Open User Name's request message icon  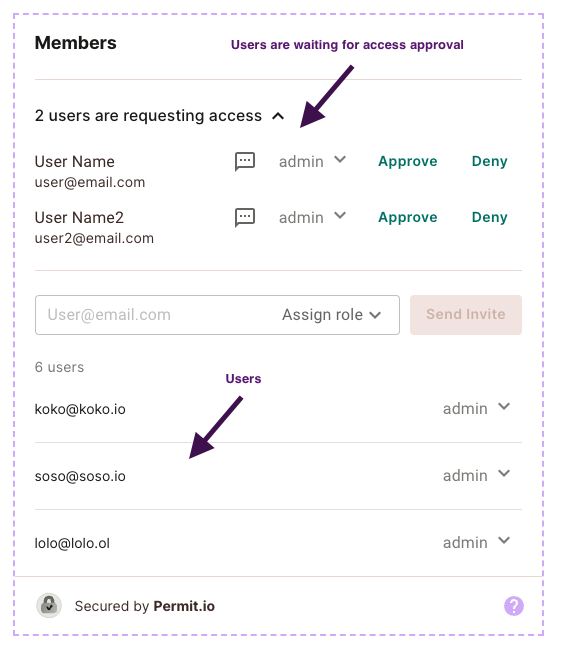click(245, 161)
